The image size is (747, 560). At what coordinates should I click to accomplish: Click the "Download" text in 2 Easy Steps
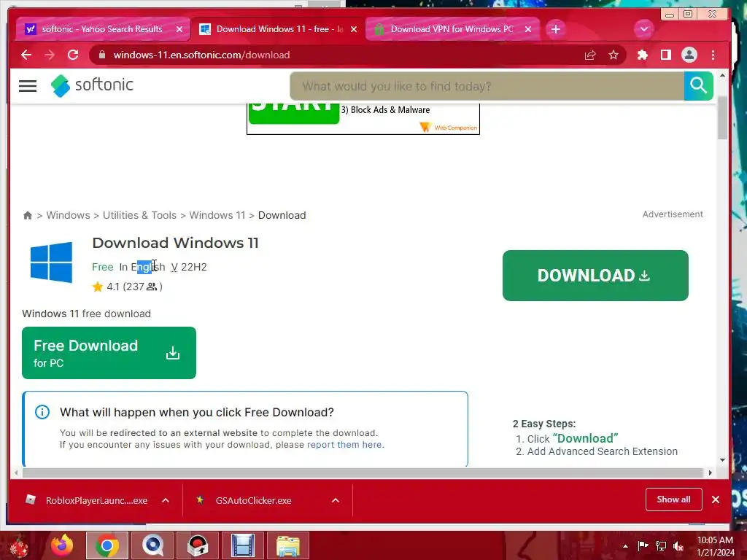(585, 438)
